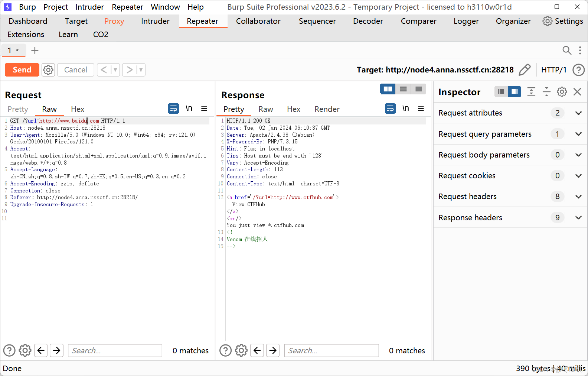
Task: Focus response search input field
Action: (331, 350)
